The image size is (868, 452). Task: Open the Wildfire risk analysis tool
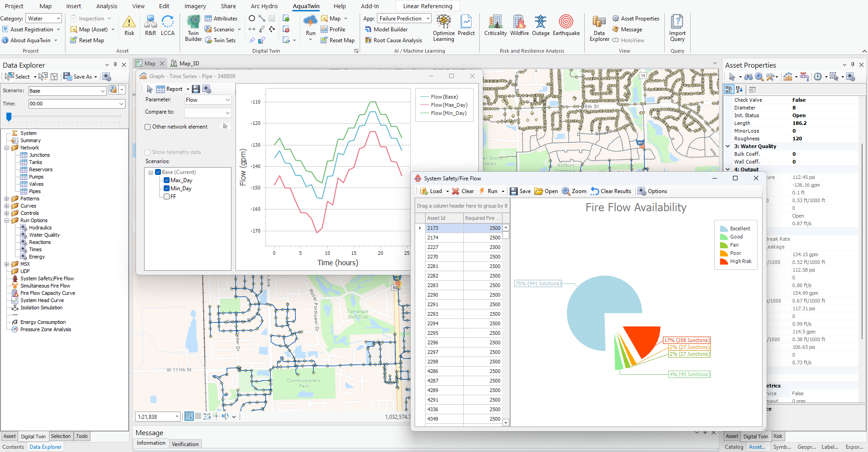(519, 25)
